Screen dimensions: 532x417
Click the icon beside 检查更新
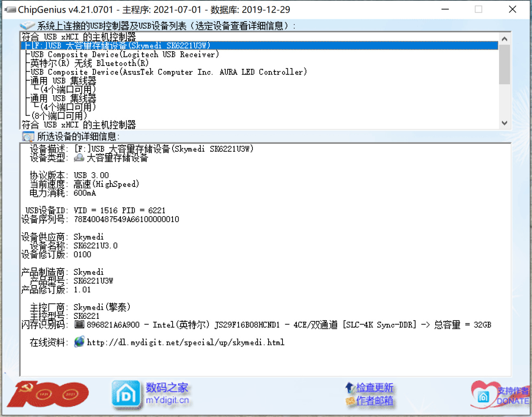pos(350,387)
